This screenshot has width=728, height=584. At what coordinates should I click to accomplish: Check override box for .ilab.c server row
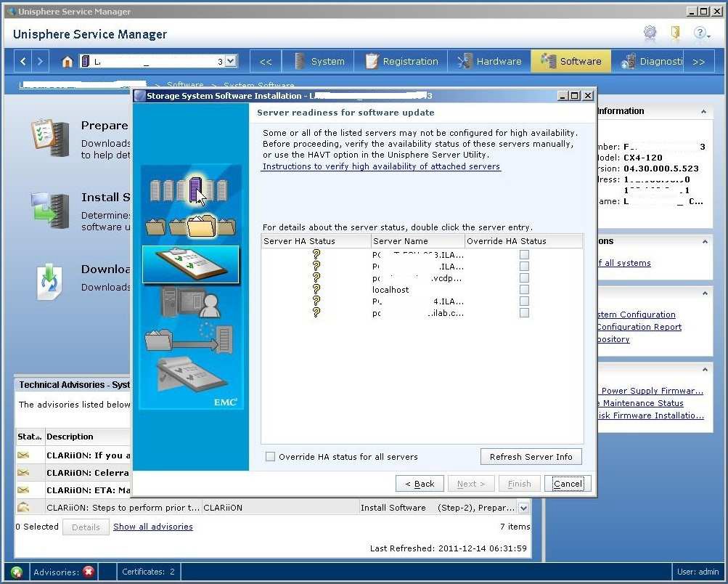pos(524,312)
